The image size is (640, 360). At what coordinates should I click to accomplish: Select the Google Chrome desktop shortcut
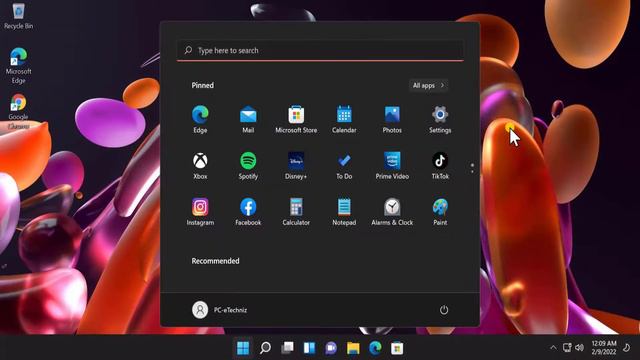(18, 111)
